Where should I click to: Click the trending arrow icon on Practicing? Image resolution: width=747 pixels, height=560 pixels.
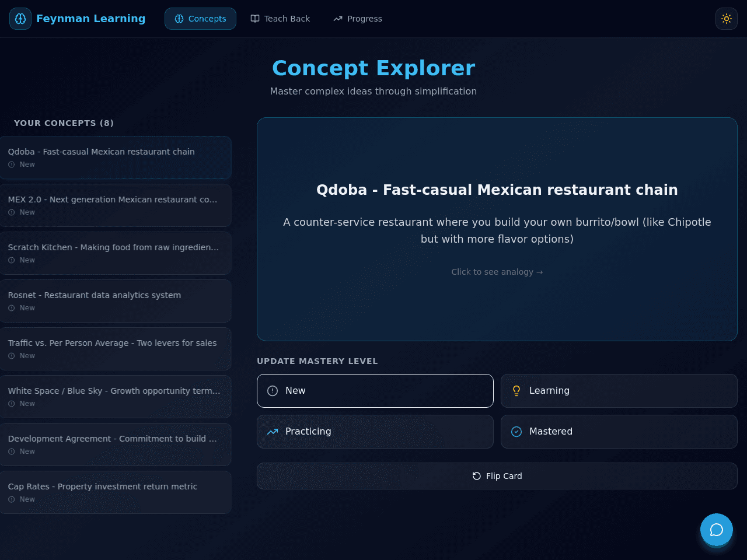click(273, 432)
